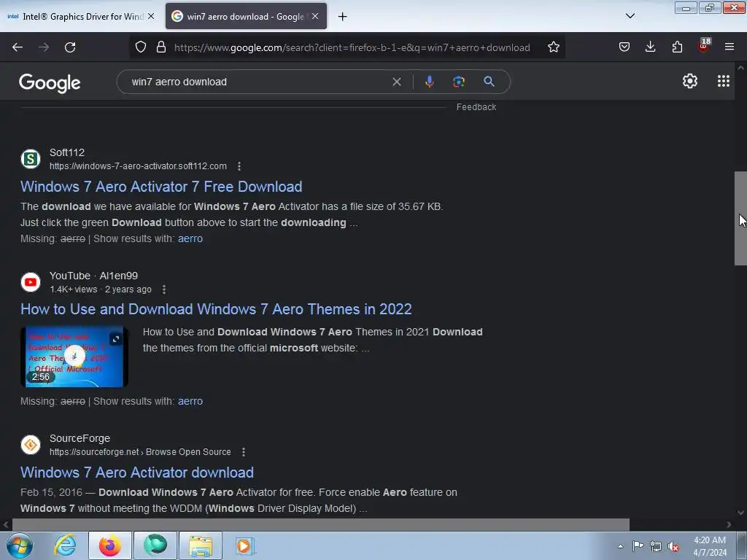Switch to Intel Graphics Driver tab
This screenshot has width=747, height=560.
coord(81,17)
